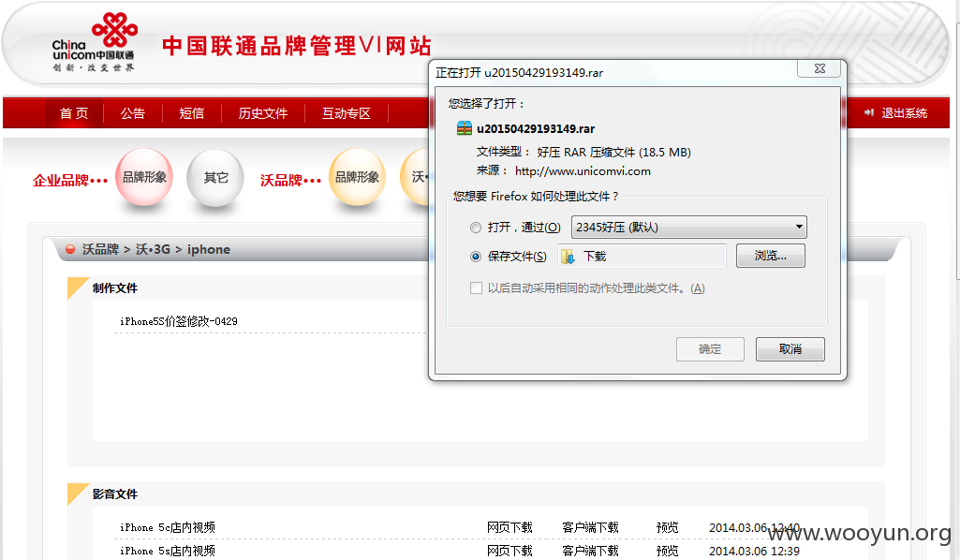Click the 中国联通品牌管理VI网站 site title

click(297, 46)
